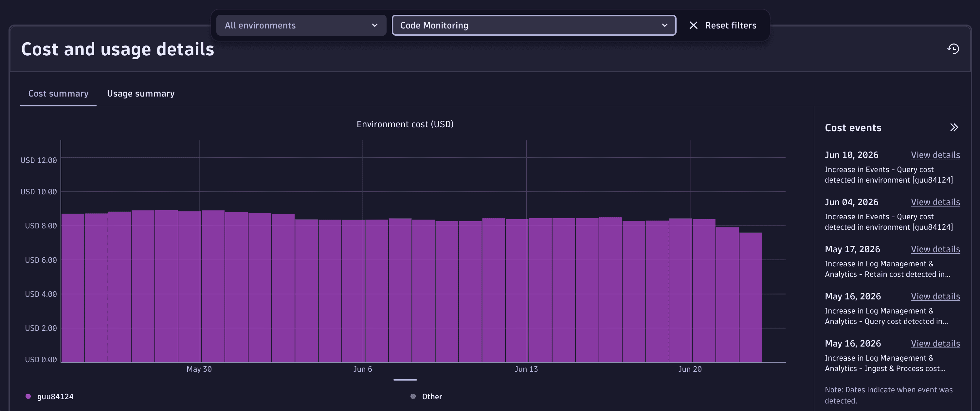Click the note about event detection dates
The height and width of the screenshot is (411, 980).
889,395
